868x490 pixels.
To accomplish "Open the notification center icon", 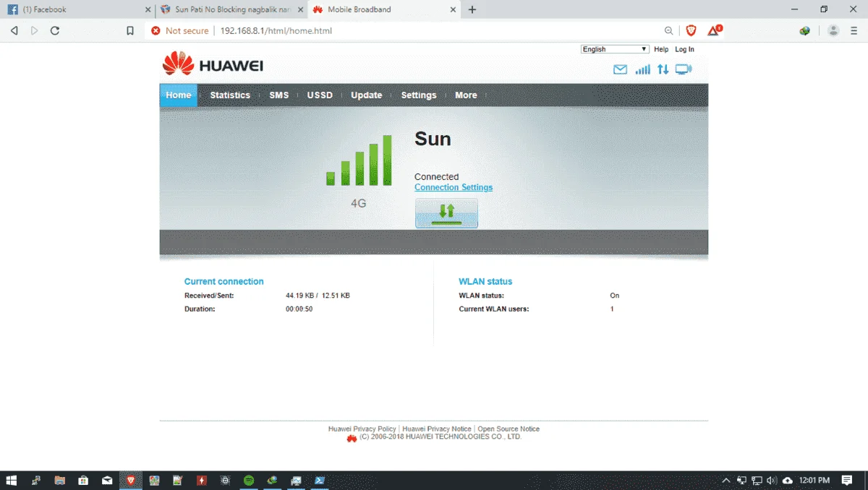I will click(847, 480).
